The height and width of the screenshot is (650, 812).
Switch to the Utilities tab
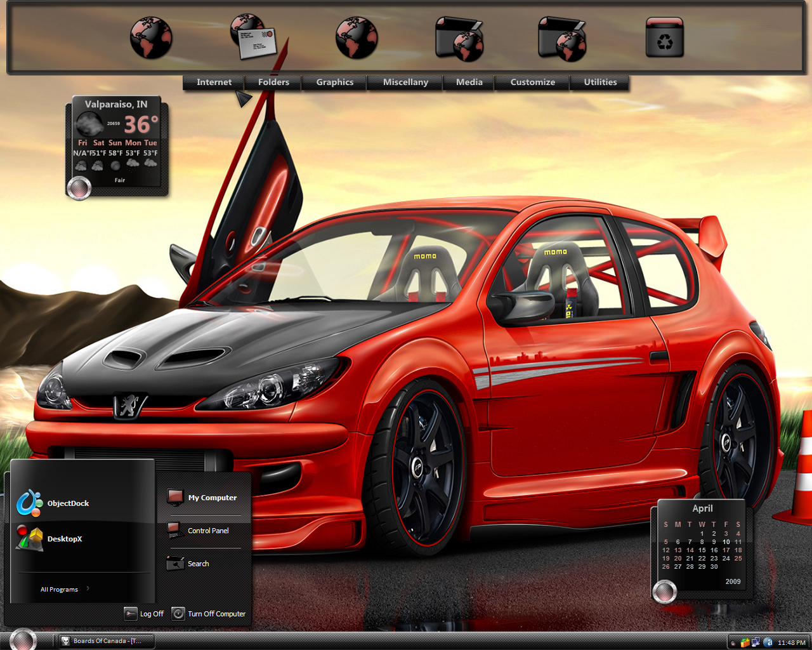[600, 83]
